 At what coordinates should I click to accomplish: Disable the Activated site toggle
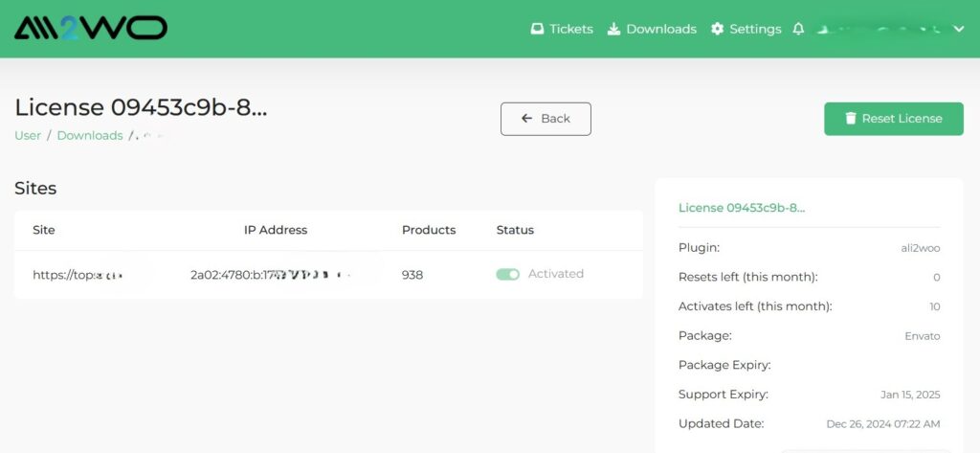(x=507, y=274)
